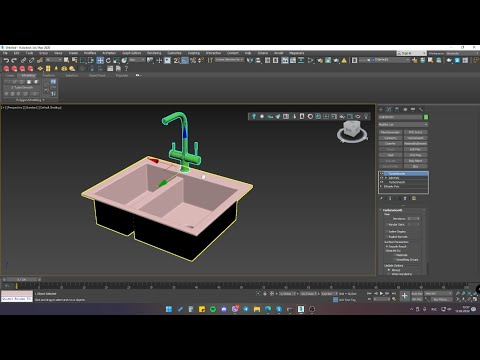Screen dimensions: 480x360
Task: Activate the Select and Rotate tool
Action: click(108, 60)
